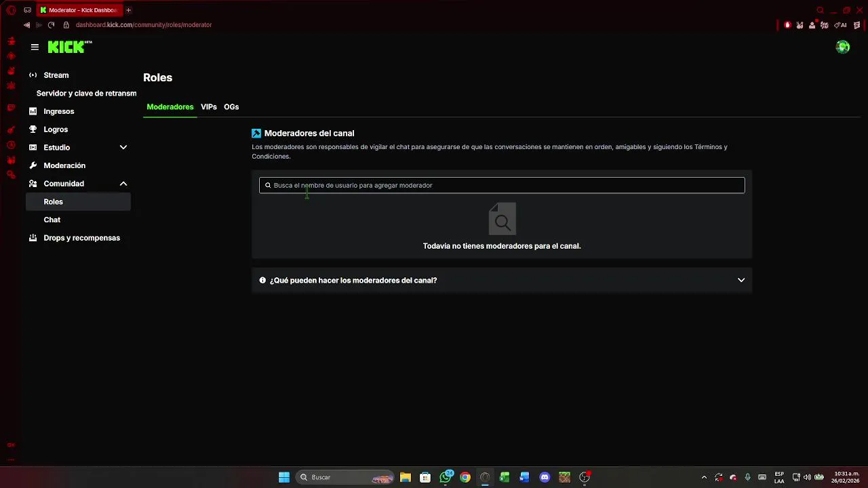The height and width of the screenshot is (488, 868).
Task: Reload the page with browser refresh icon
Action: pos(51,25)
